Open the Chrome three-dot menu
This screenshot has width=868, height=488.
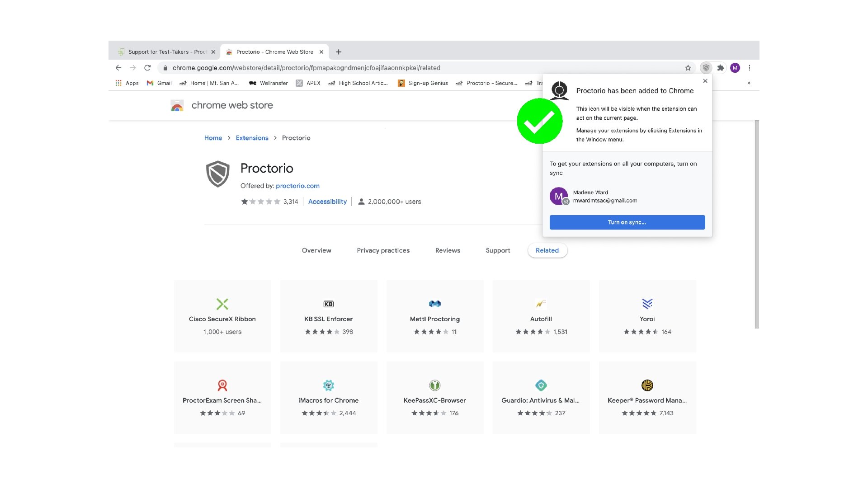tap(750, 68)
